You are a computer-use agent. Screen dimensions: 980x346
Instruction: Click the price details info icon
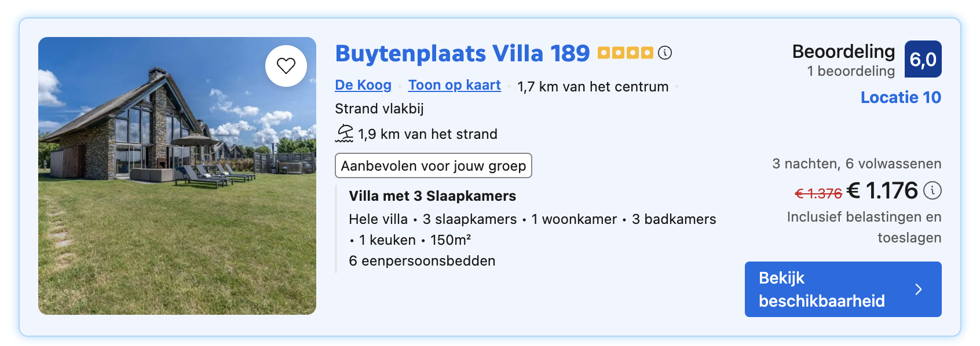pos(932,190)
